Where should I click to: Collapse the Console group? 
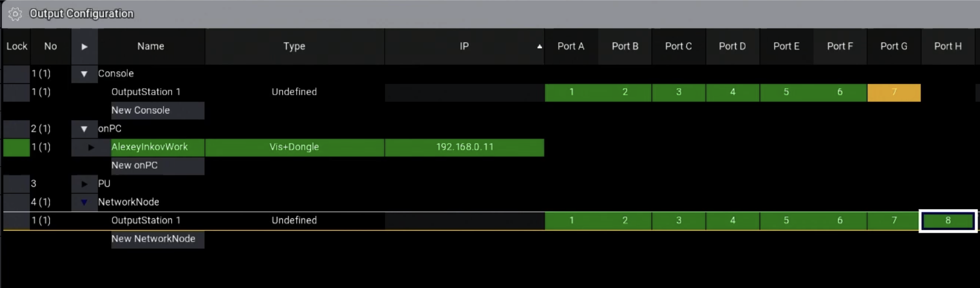pyautogui.click(x=84, y=74)
